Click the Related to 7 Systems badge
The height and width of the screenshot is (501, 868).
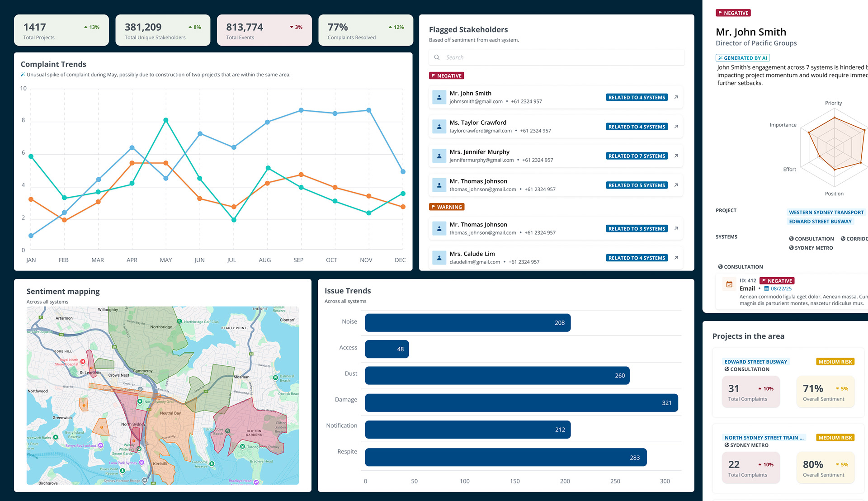(637, 156)
